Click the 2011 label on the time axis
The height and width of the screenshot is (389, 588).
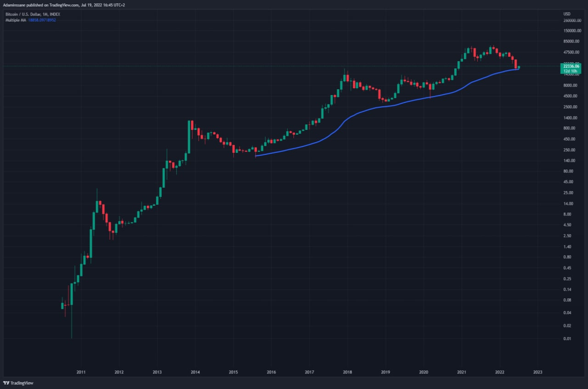tap(81, 372)
